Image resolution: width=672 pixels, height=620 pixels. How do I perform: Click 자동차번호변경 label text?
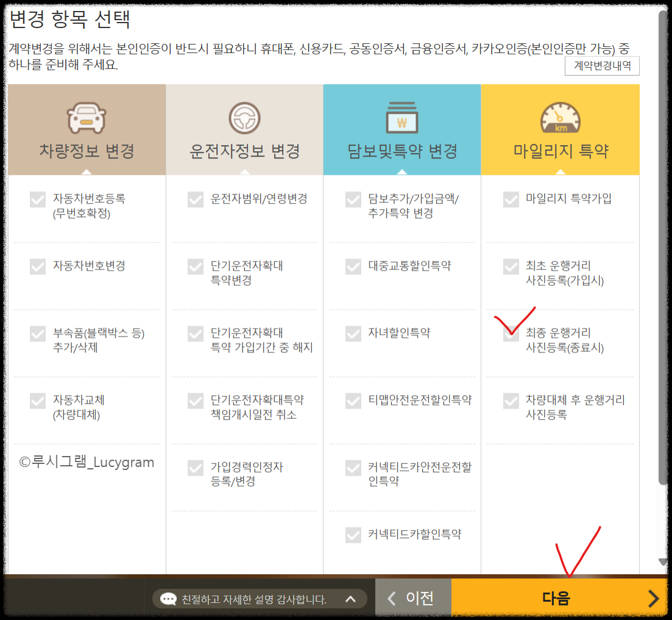89,266
